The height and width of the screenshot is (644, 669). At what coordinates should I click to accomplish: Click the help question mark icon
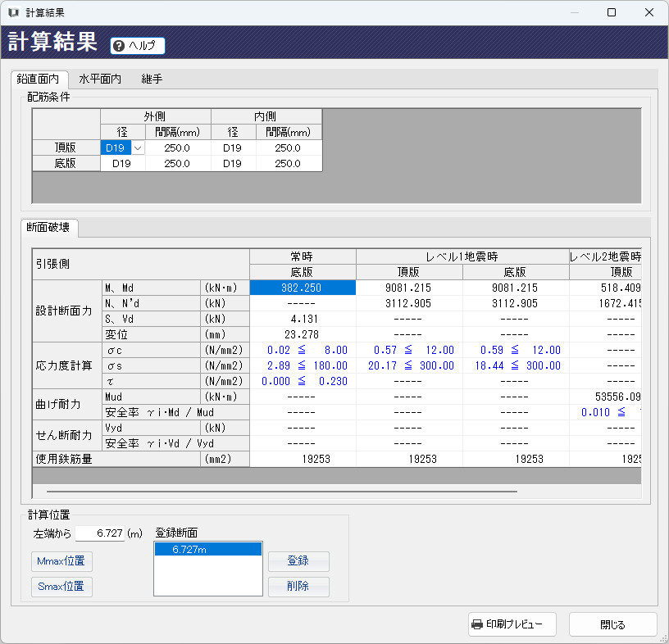(x=119, y=46)
